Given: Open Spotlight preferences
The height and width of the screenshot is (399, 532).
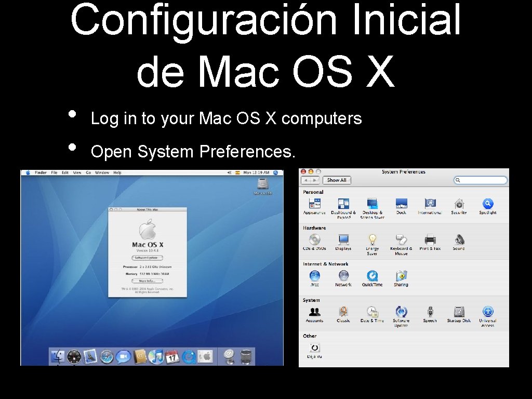Looking at the screenshot, I should coord(487,206).
